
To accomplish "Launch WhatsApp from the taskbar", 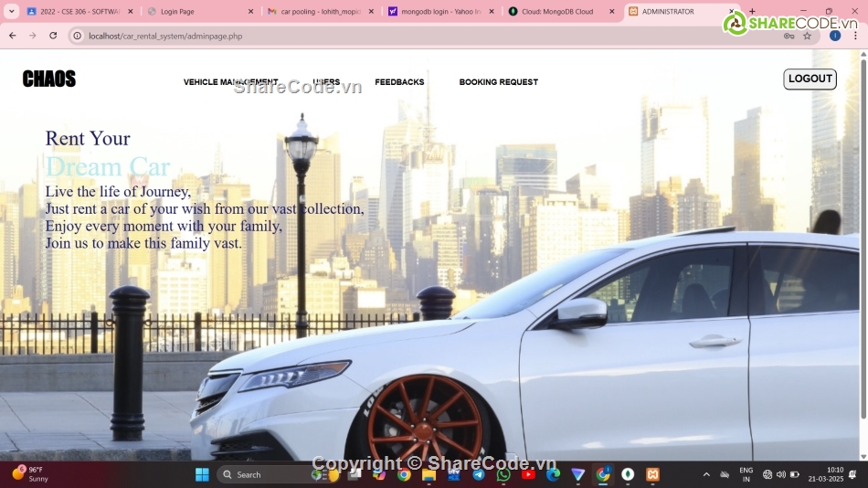I will tap(503, 474).
